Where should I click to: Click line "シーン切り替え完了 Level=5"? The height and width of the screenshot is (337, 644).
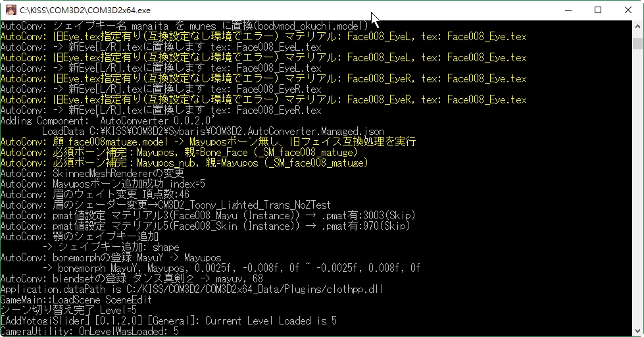click(68, 310)
